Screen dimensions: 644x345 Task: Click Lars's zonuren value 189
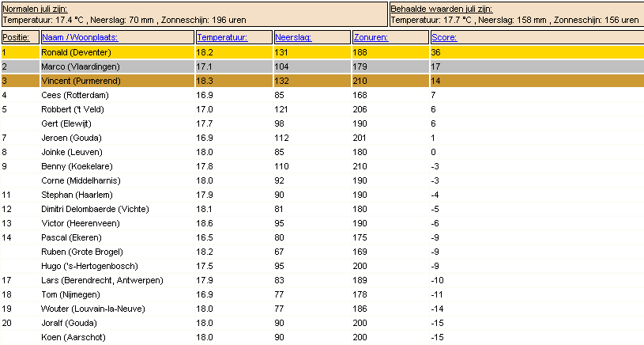pos(360,280)
